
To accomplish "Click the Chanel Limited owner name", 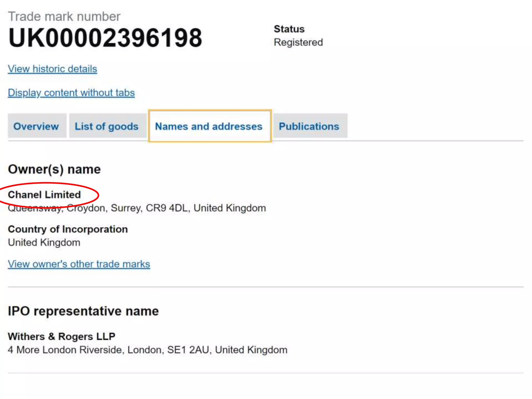I will 44,195.
